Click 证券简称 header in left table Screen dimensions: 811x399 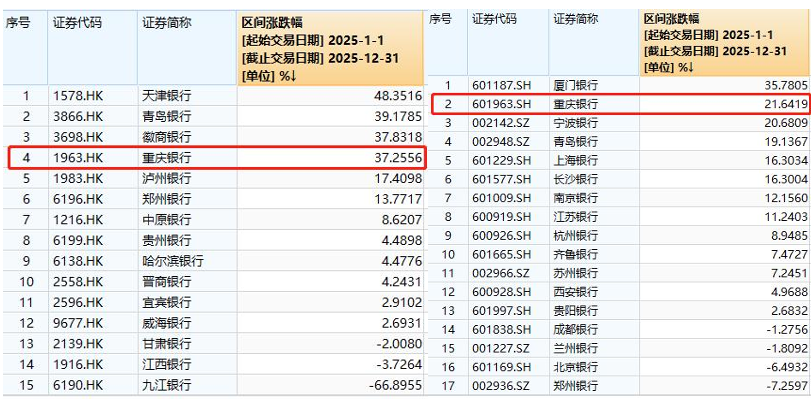[167, 23]
